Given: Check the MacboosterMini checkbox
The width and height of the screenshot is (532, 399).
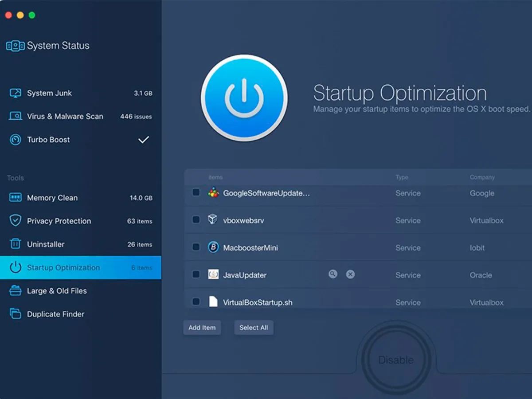Looking at the screenshot, I should (x=196, y=247).
